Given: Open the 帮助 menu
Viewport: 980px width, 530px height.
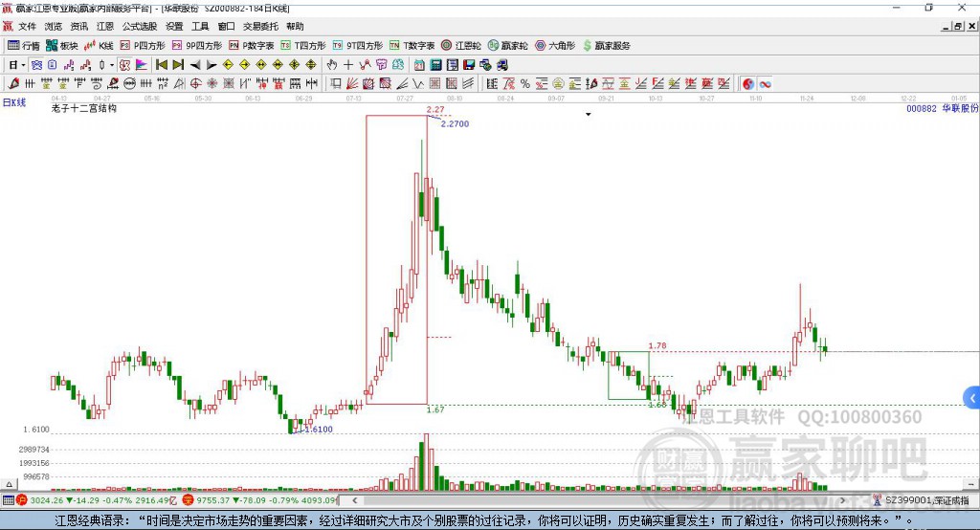Looking at the screenshot, I should point(295,26).
